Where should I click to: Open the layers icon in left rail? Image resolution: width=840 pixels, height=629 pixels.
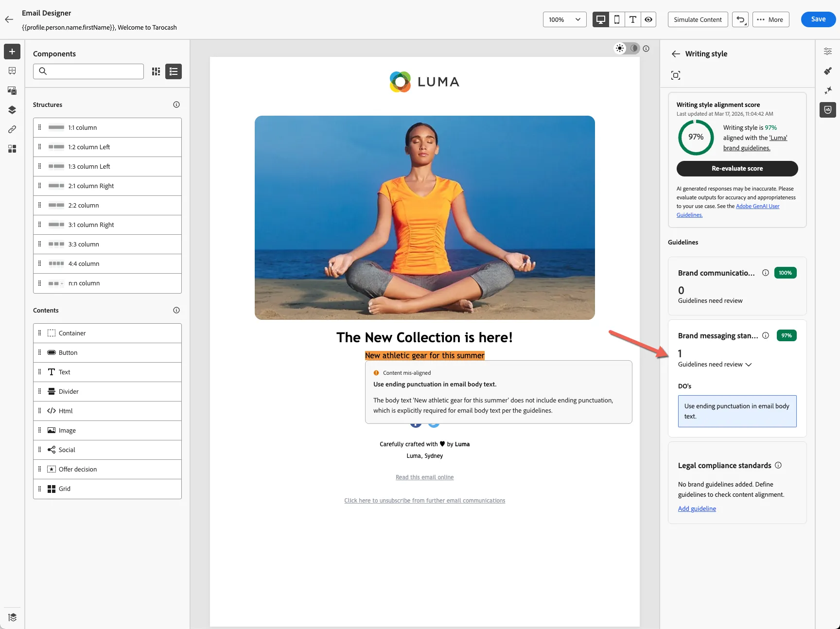(x=12, y=110)
